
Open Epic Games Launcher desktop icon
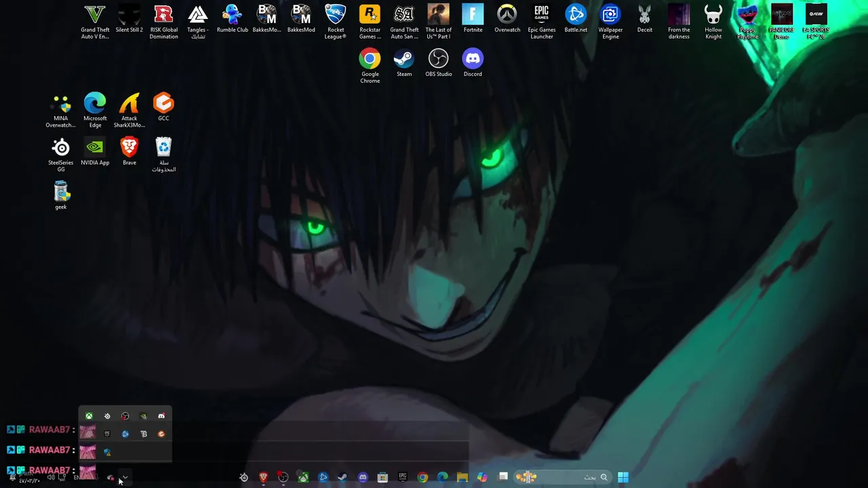pyautogui.click(x=541, y=22)
